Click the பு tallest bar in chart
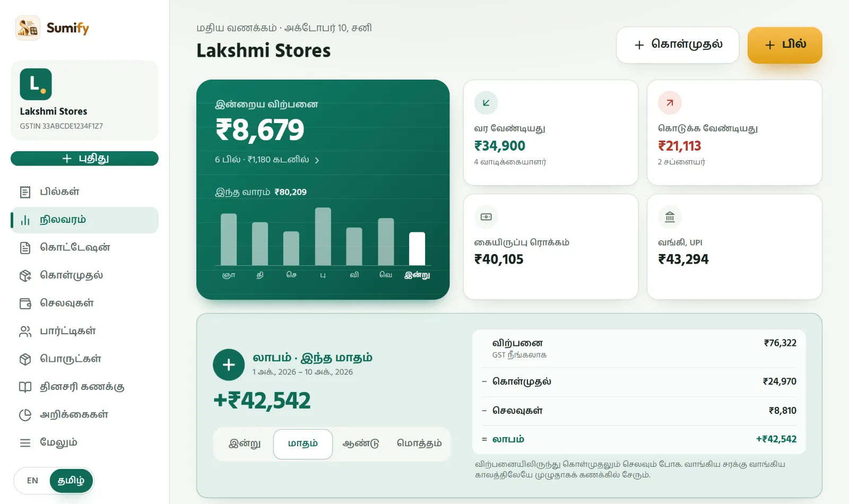 (x=323, y=237)
